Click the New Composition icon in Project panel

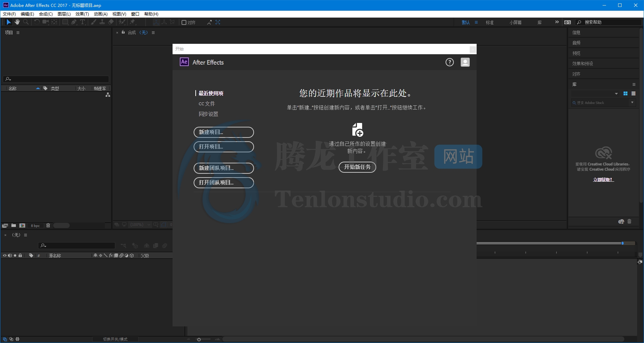(22, 226)
